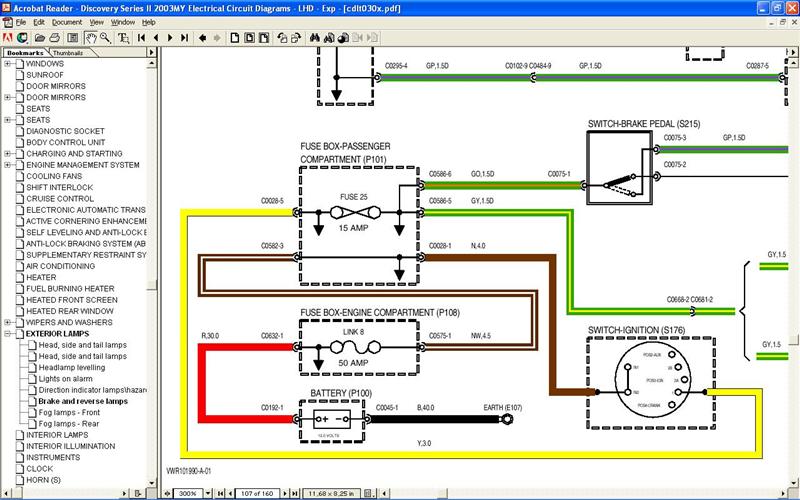Open the Document menu

click(x=66, y=22)
